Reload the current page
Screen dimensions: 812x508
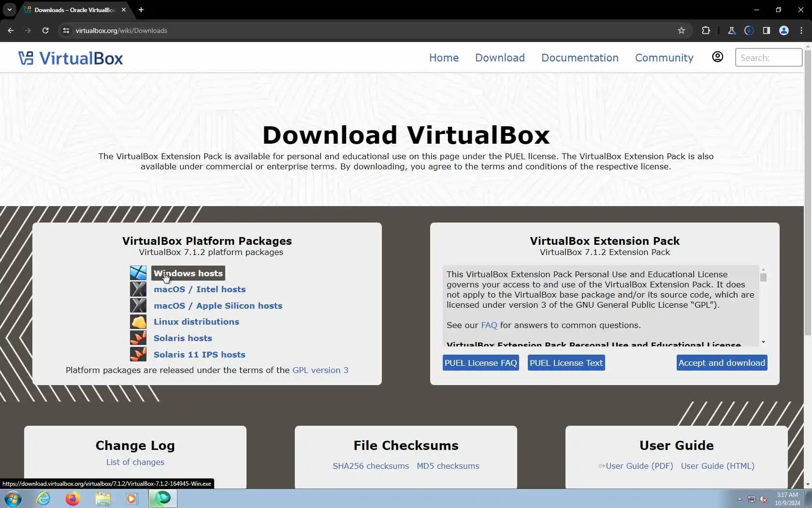pos(45,30)
